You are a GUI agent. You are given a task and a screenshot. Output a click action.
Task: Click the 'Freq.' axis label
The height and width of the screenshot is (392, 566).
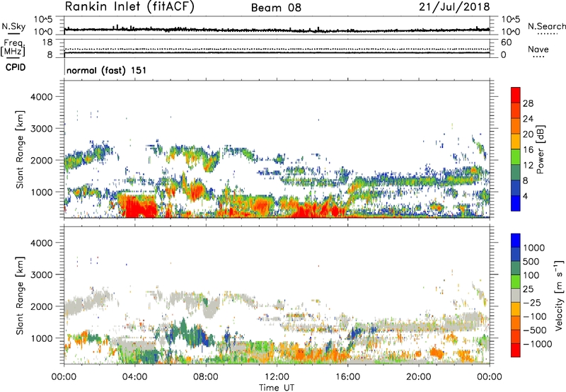(13, 43)
